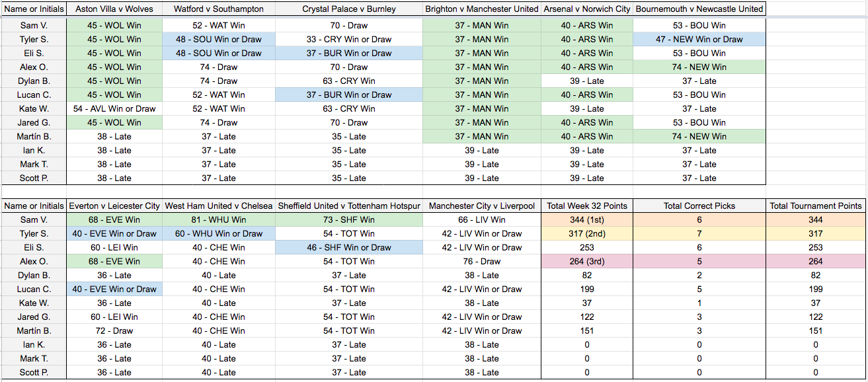This screenshot has width=868, height=382.
Task: Select the Aston Villa v Wolves header cell
Action: [114, 9]
